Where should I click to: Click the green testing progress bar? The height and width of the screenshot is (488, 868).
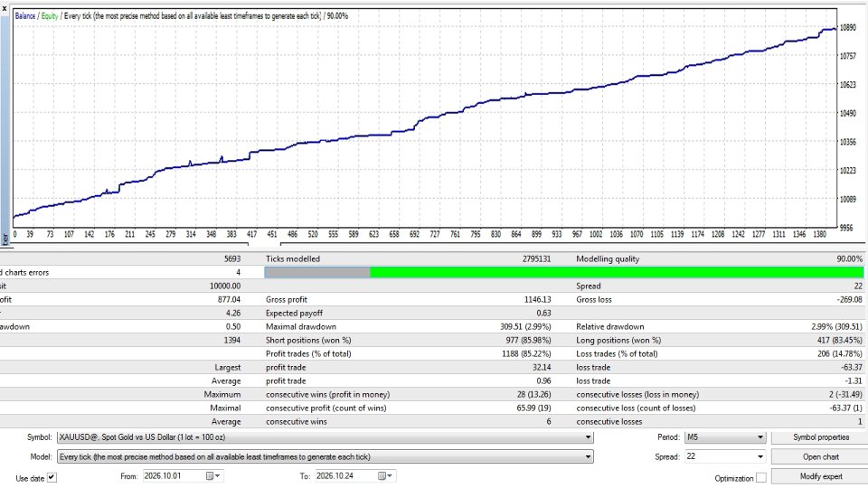coord(616,272)
